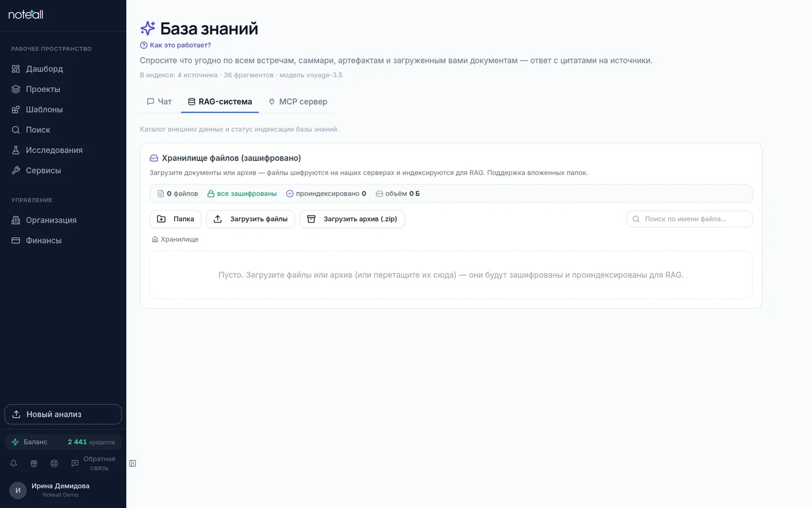The height and width of the screenshot is (508, 812).
Task: Switch to the Чат tab
Action: 159,102
